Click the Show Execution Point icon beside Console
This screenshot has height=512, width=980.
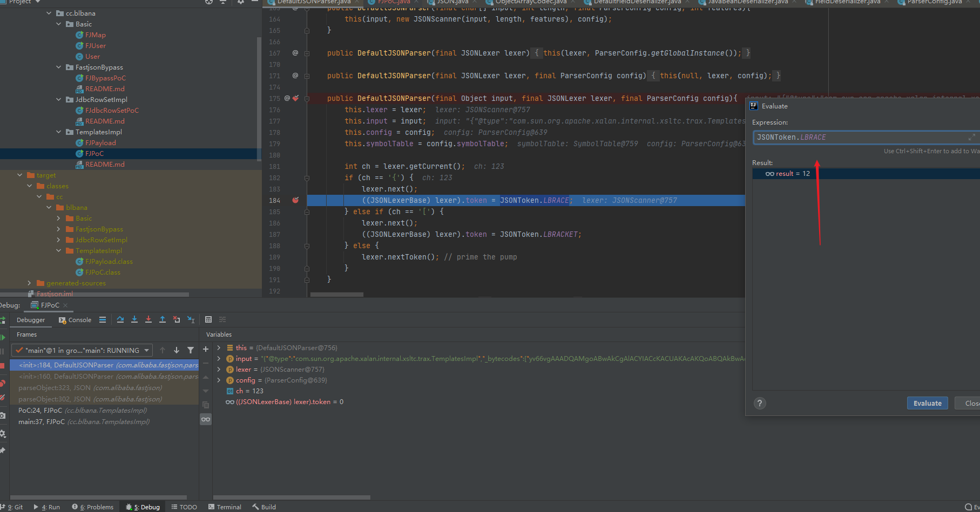pos(103,319)
